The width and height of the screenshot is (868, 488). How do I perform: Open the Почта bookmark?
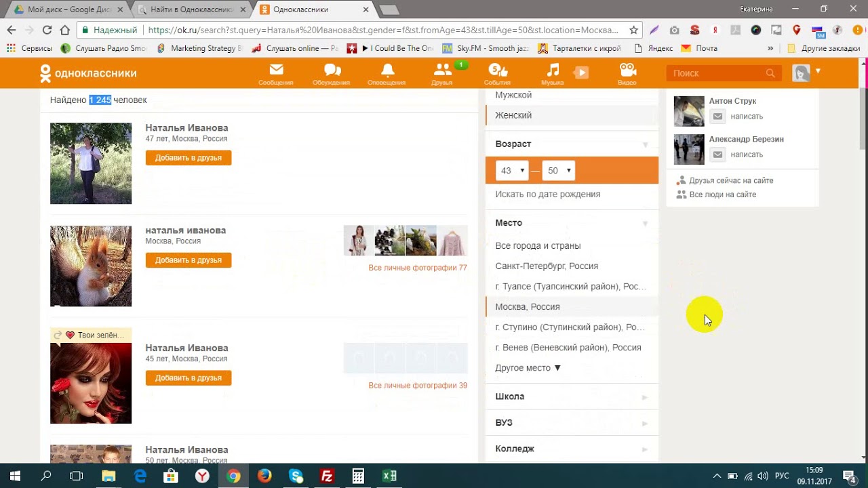pyautogui.click(x=699, y=48)
